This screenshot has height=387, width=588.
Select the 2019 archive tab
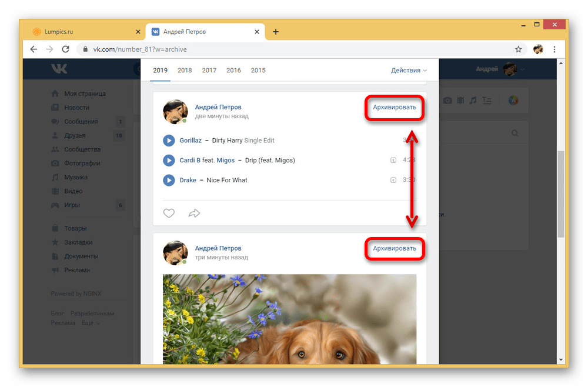coord(160,71)
